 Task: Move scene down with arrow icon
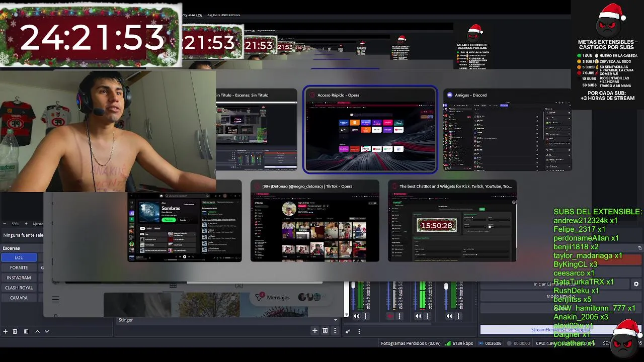(47, 331)
